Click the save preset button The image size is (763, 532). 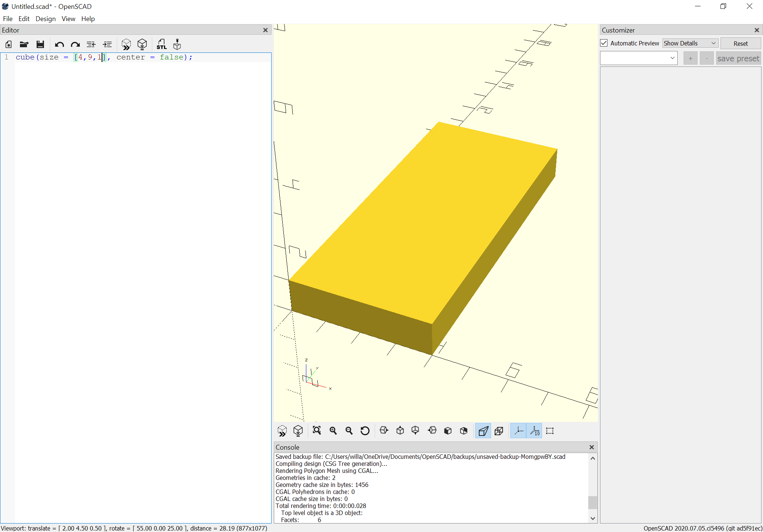coord(738,58)
